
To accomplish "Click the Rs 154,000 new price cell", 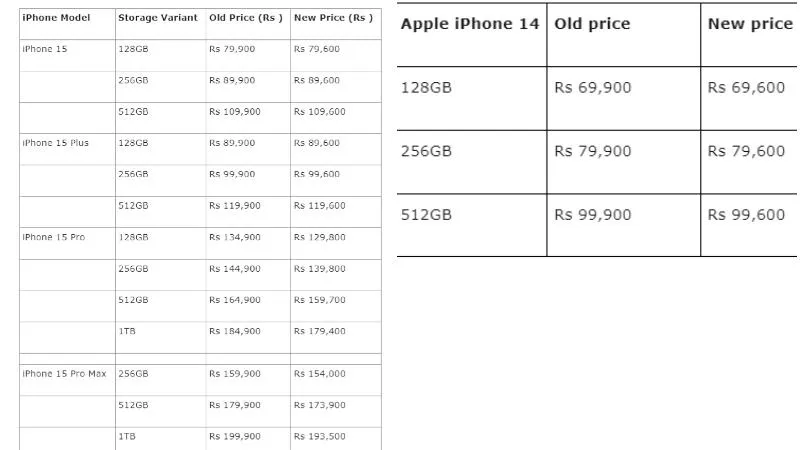I will [x=319, y=374].
